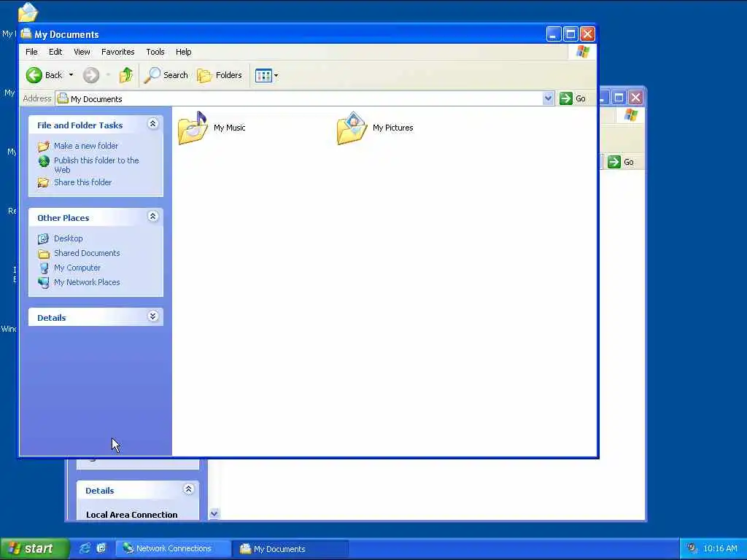The width and height of the screenshot is (747, 560).
Task: Open My Network Places link
Action: click(x=87, y=282)
